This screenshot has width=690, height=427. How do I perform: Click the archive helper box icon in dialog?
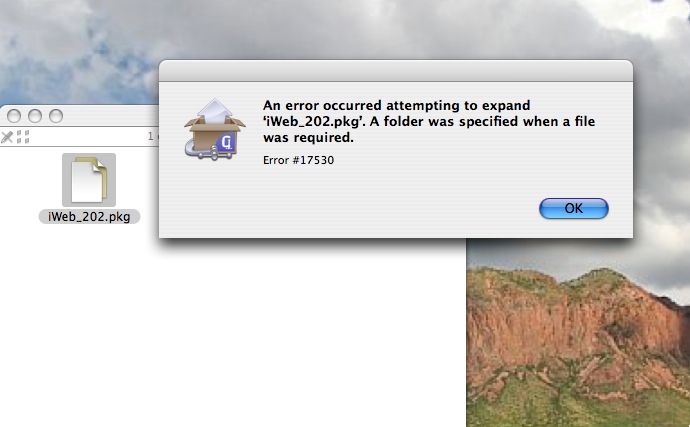214,129
